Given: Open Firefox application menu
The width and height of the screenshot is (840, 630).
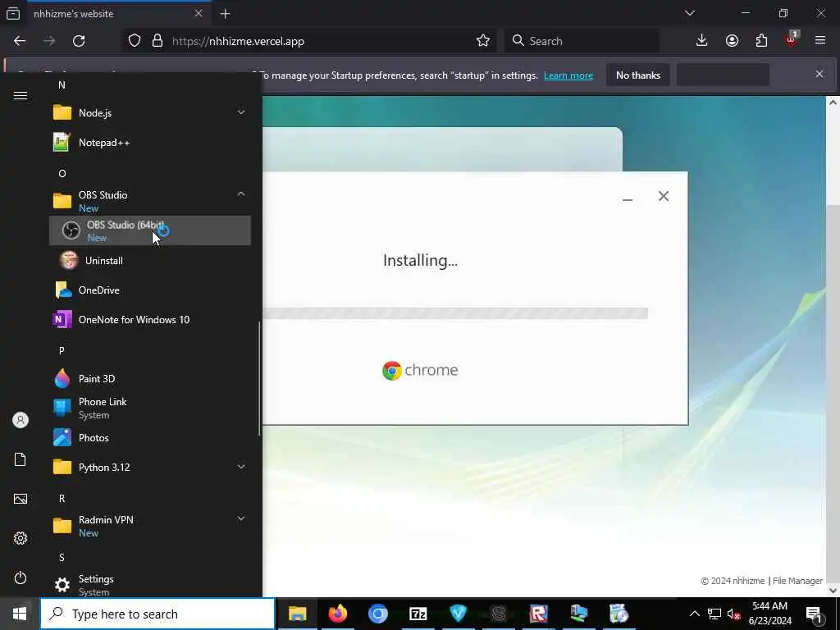Looking at the screenshot, I should click(x=820, y=41).
